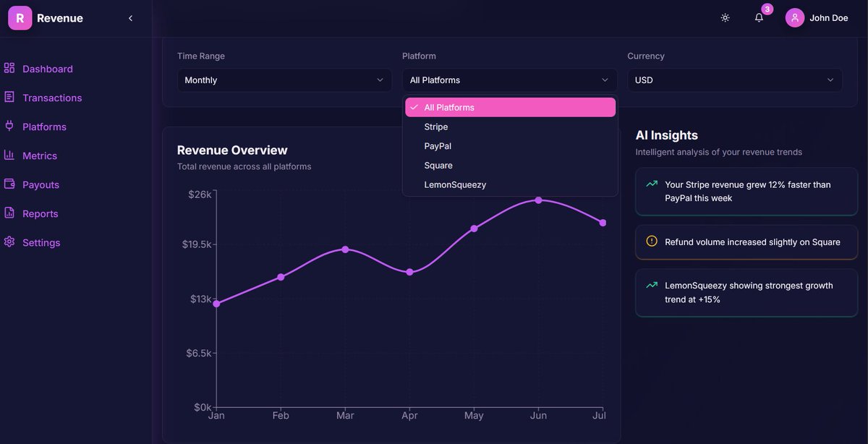The height and width of the screenshot is (444, 868).
Task: Click 'Total revenue across all platforms' subtitle
Action: pos(244,166)
